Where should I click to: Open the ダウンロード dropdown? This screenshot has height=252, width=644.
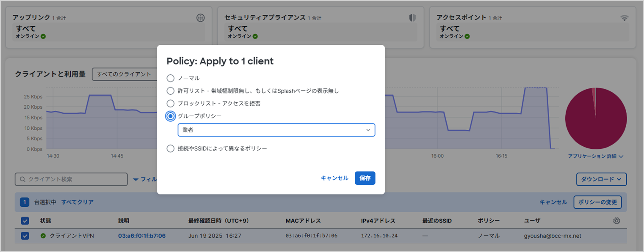pyautogui.click(x=601, y=179)
